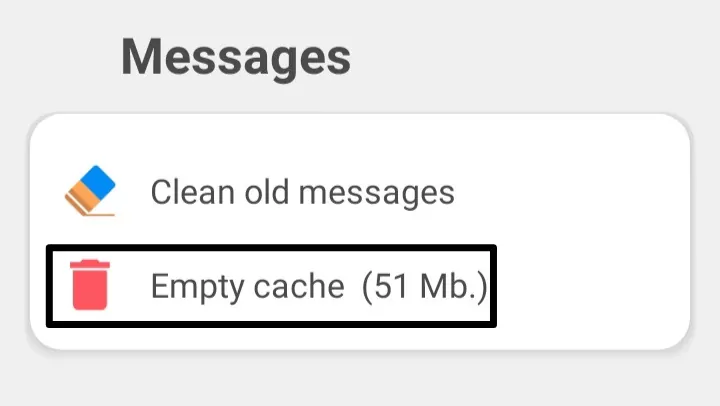Click the (51 Mb.) cache size text
Viewport: 720px width, 406px height.
(425, 286)
